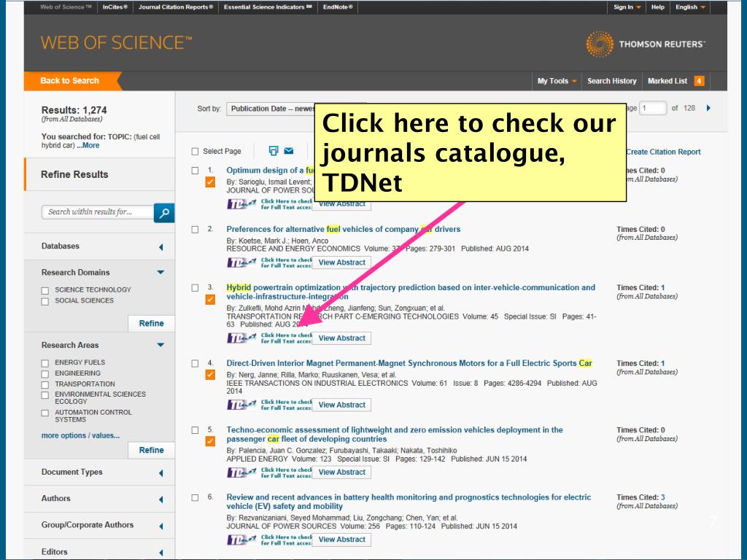Expand the Authors filter section
The width and height of the screenshot is (747, 560).
[x=160, y=499]
